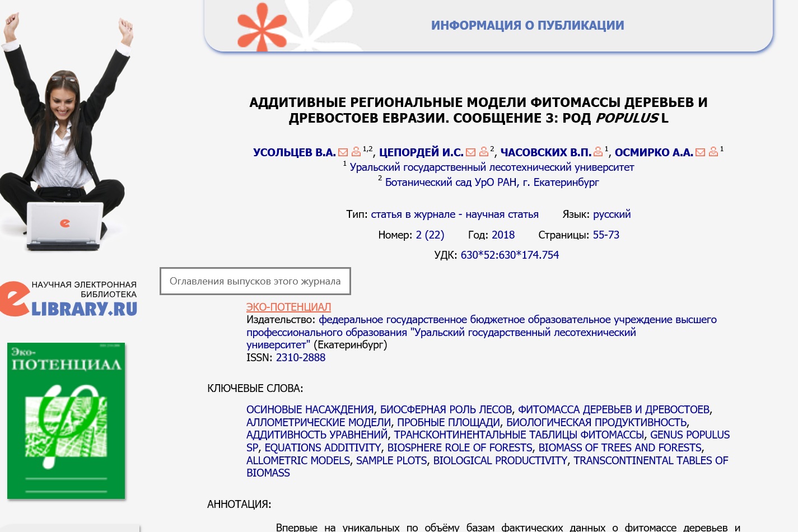Open keyword 'ОСИНОВЫЕ НАСАЖДЕНИЯ'
798x532 pixels.
click(x=310, y=409)
